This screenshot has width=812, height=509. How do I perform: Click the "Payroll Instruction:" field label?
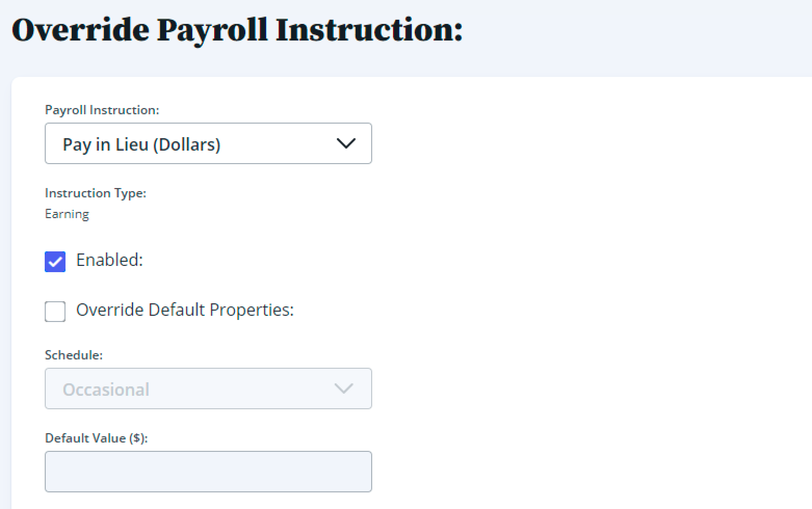click(102, 110)
